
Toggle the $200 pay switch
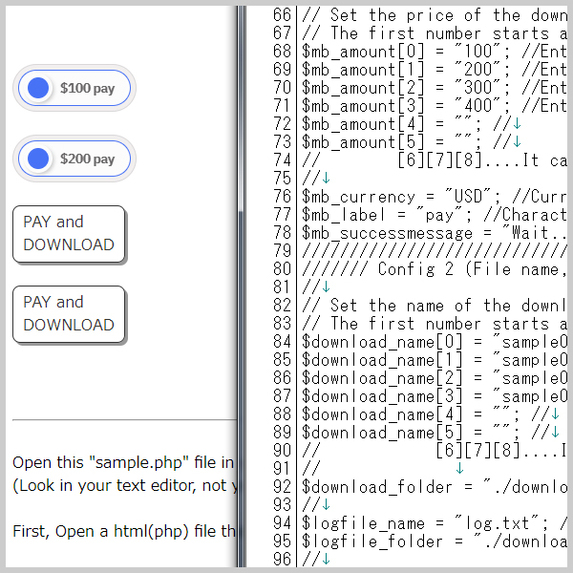pyautogui.click(x=74, y=159)
